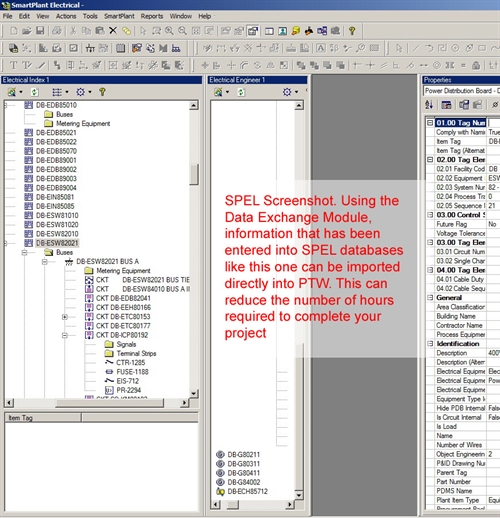Viewport: 500px width, 518px height.
Task: Collapse the Buses node under DB-ESW82021
Action: (x=24, y=252)
